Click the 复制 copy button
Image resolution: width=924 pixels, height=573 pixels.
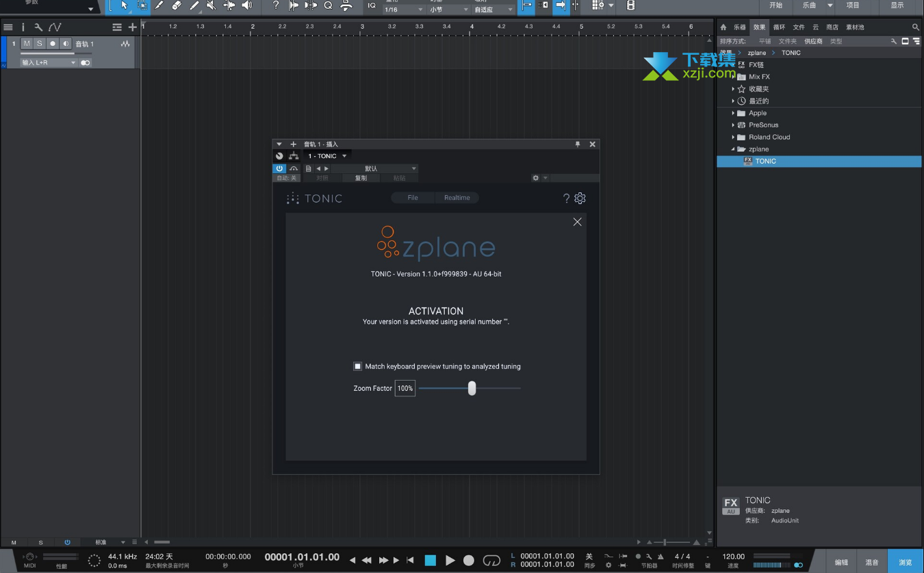[x=361, y=178]
